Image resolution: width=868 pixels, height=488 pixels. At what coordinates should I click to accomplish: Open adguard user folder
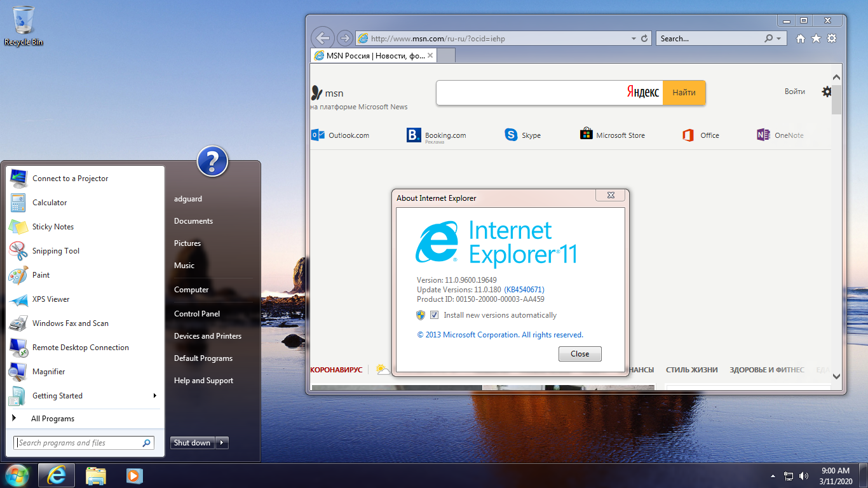188,199
